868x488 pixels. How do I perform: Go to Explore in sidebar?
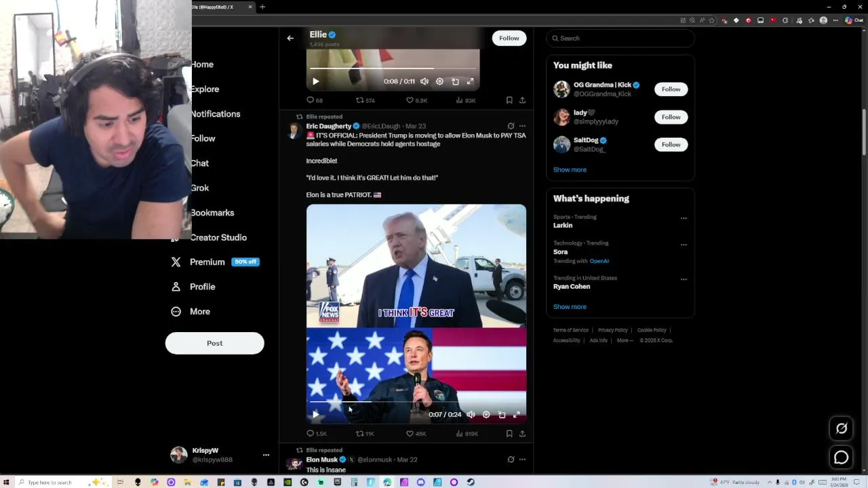[205, 89]
